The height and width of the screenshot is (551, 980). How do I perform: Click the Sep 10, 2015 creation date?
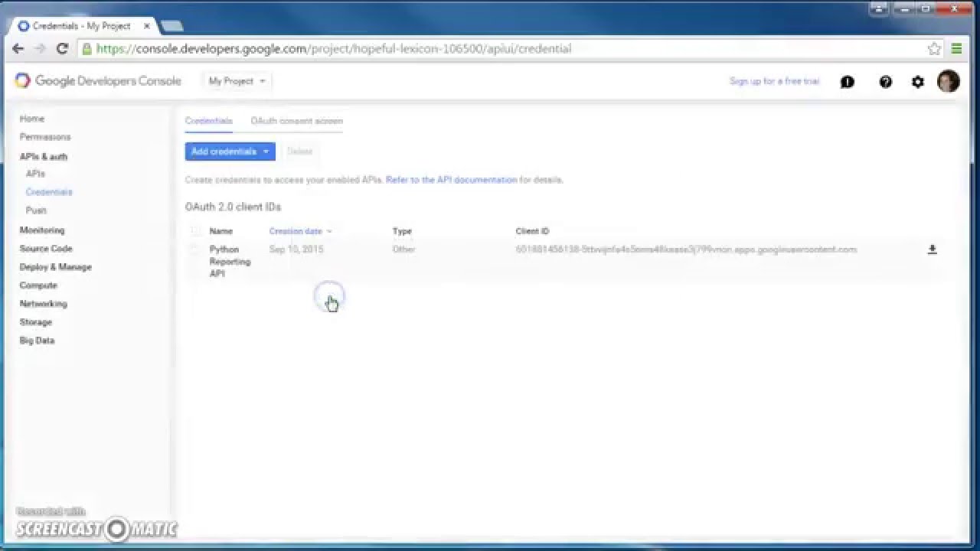(x=296, y=249)
